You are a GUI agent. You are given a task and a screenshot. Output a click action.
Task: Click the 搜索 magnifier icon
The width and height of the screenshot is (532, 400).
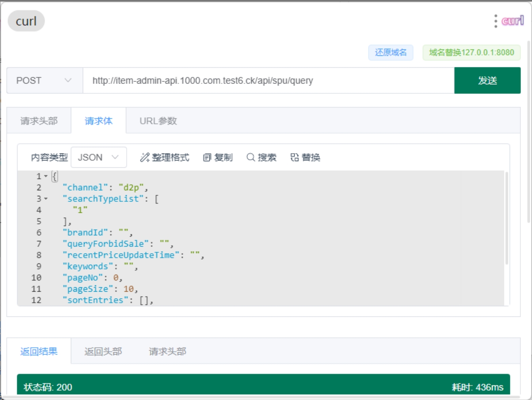click(x=250, y=157)
